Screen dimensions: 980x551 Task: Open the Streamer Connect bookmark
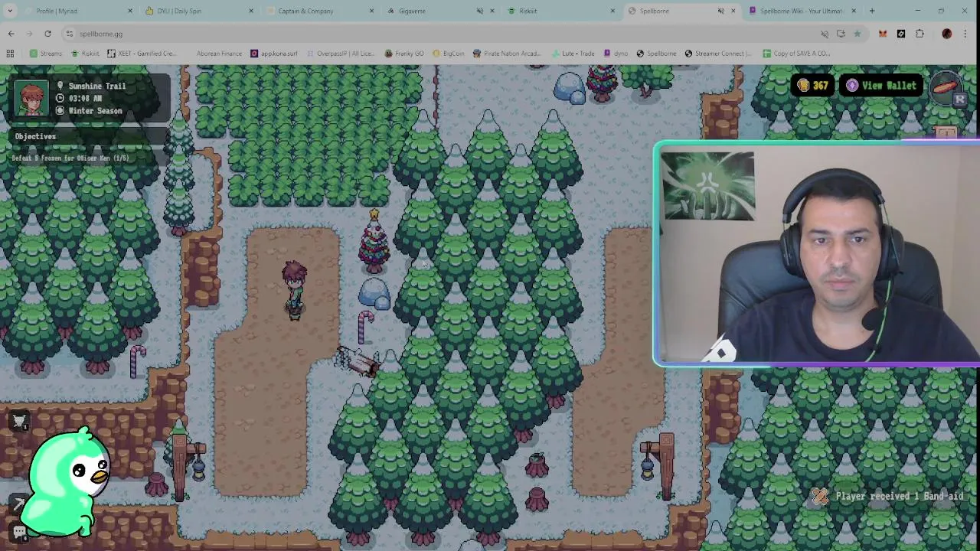point(718,54)
